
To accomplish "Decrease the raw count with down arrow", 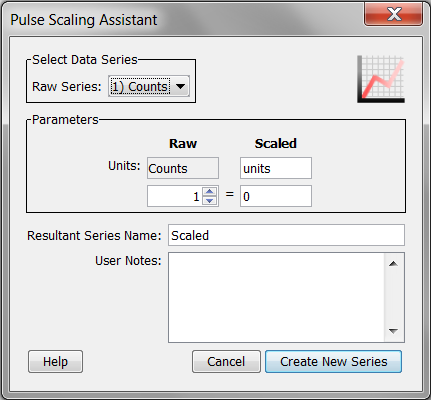I will (x=209, y=200).
